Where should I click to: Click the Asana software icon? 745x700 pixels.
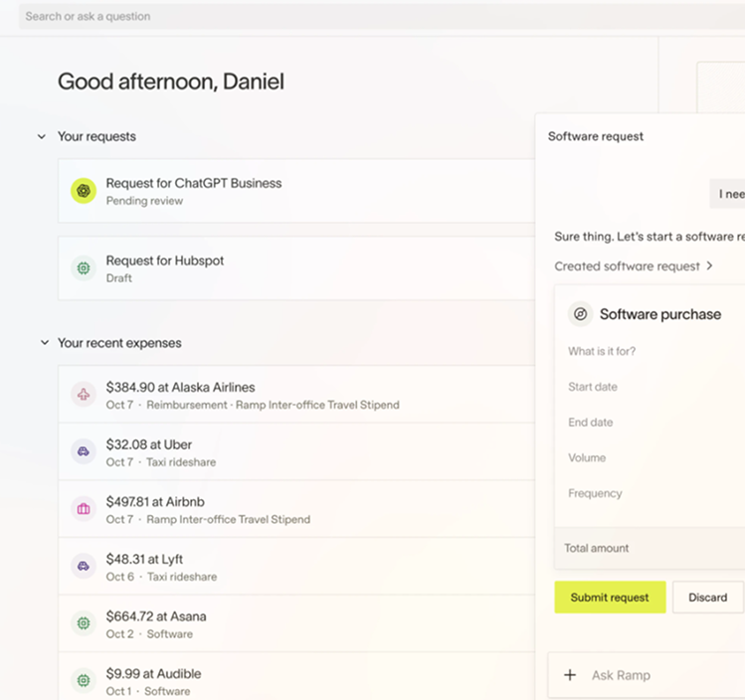point(84,624)
